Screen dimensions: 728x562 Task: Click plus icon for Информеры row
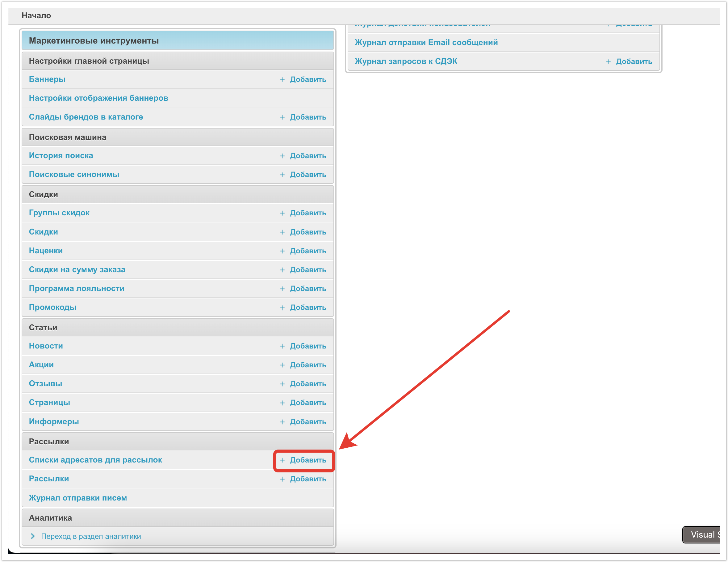[282, 422]
